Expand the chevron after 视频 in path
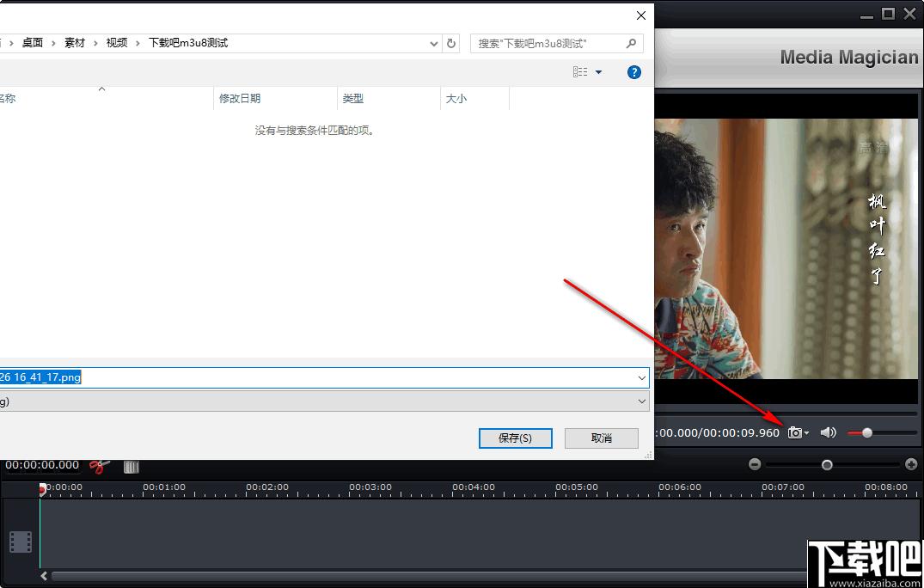Screen dimensions: 924x588 (x=138, y=43)
